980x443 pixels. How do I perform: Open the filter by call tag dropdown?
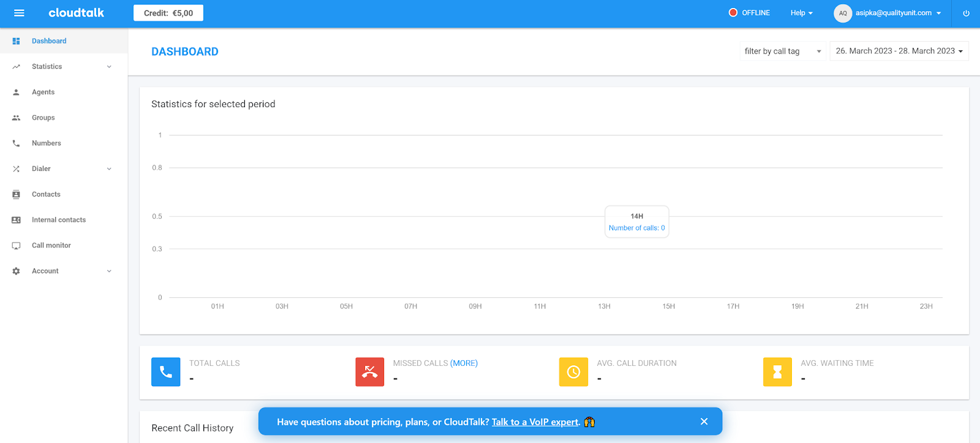(782, 51)
